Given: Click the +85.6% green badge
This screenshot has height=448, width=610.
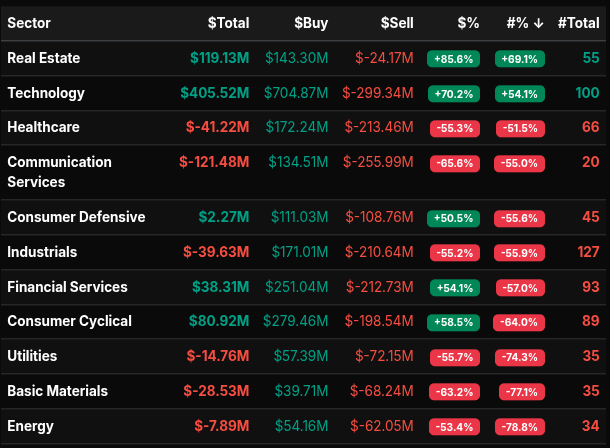Looking at the screenshot, I should tap(453, 59).
